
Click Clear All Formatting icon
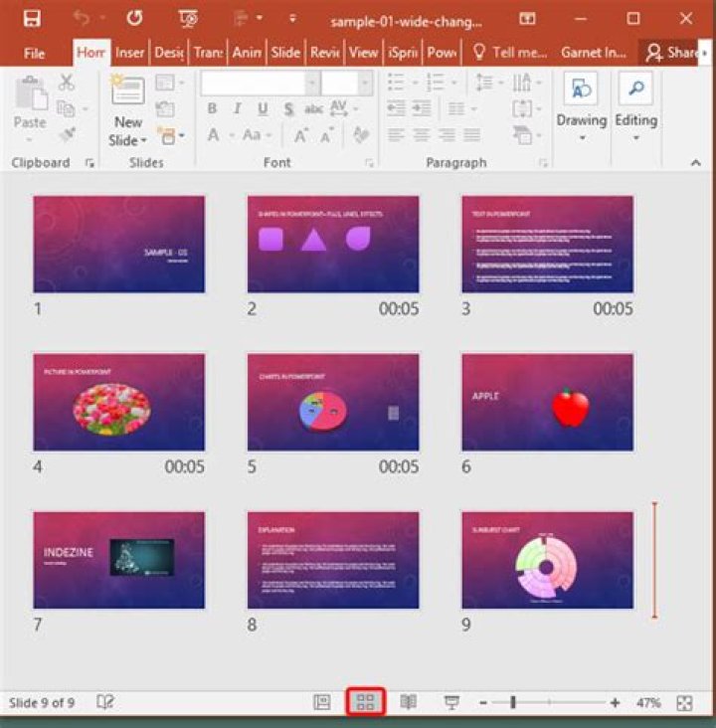pyautogui.click(x=361, y=135)
